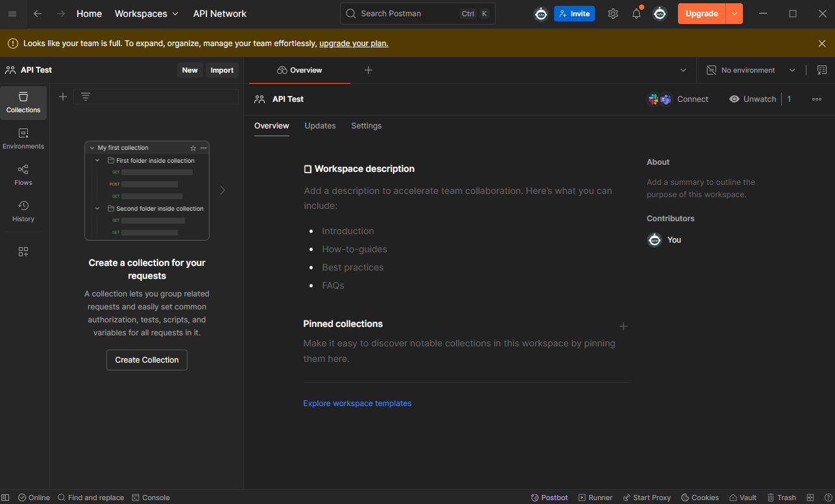Click the Upgrade button
The width and height of the screenshot is (835, 504).
click(701, 14)
